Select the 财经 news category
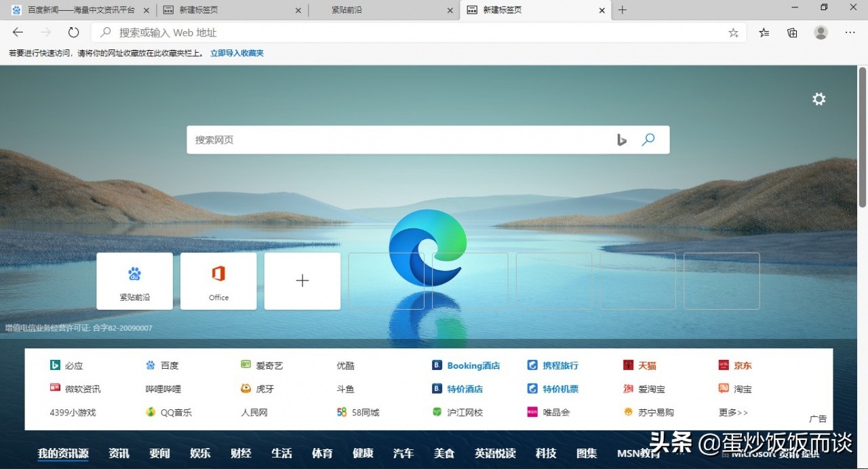This screenshot has width=868, height=469. (x=241, y=453)
